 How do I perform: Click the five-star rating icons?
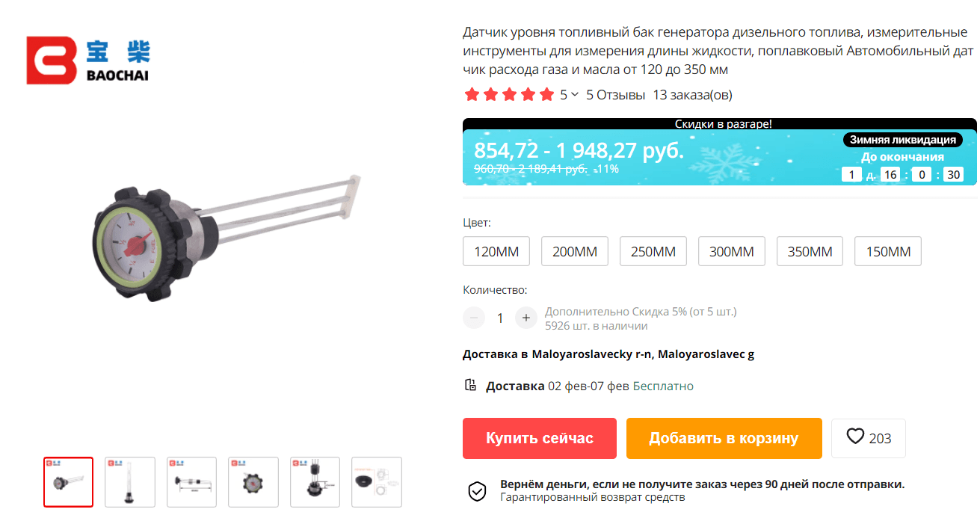click(510, 95)
